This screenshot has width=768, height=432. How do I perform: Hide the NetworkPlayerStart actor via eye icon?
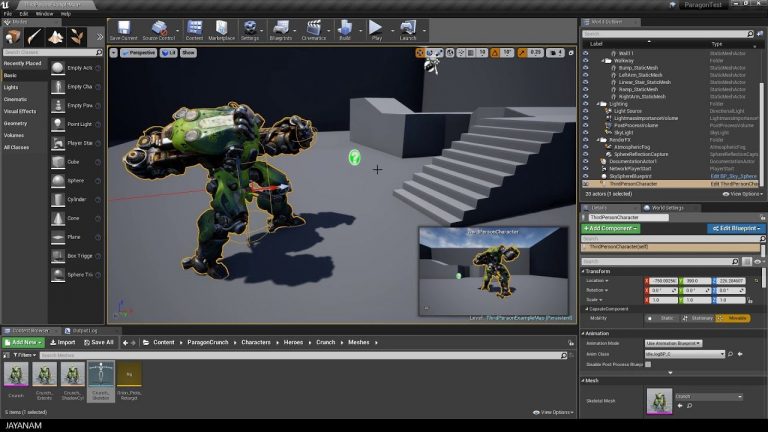[x=587, y=168]
